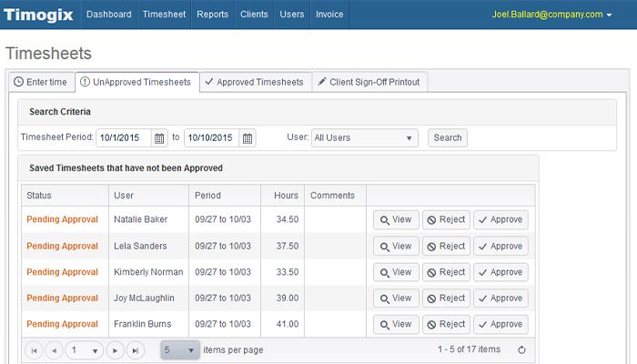Screen dimensions: 637x364
Task: Open the Dashboard menu
Action: [109, 15]
